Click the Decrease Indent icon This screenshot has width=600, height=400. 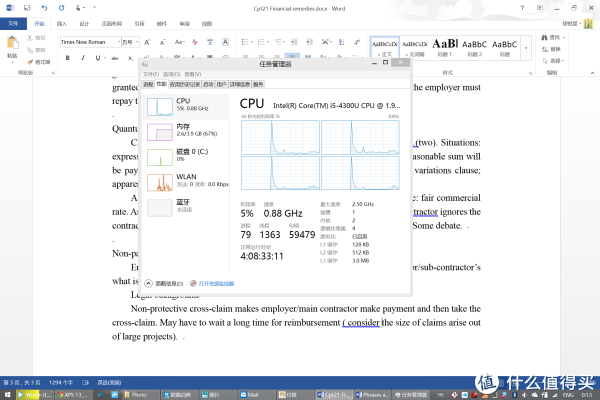click(x=294, y=42)
